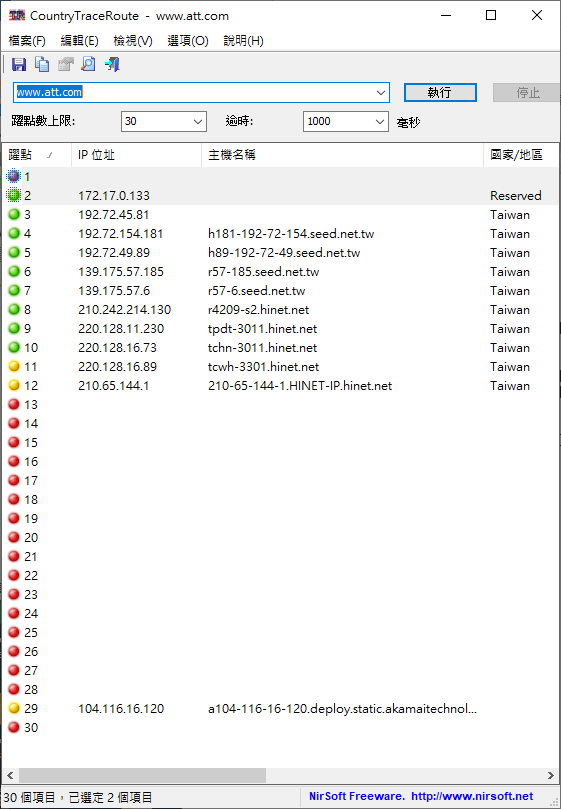The height and width of the screenshot is (809, 561).
Task: Select host h89-192-72-49.seed.net.tw
Action: click(284, 253)
